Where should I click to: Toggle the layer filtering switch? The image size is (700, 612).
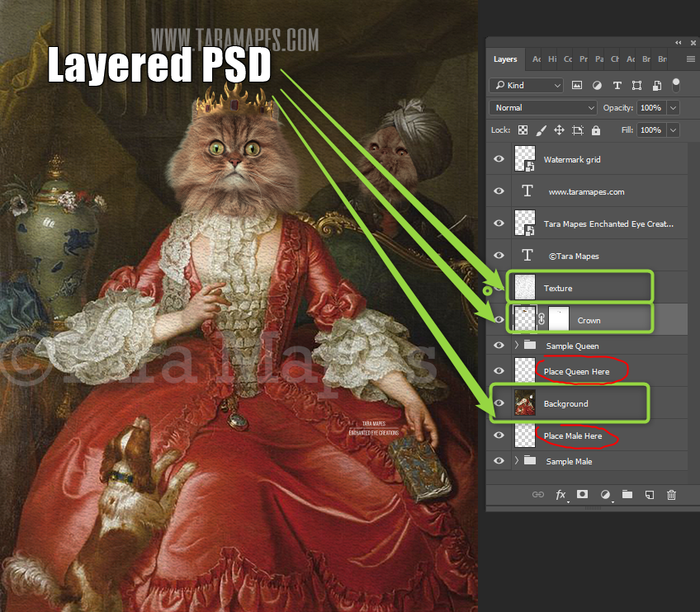[676, 85]
